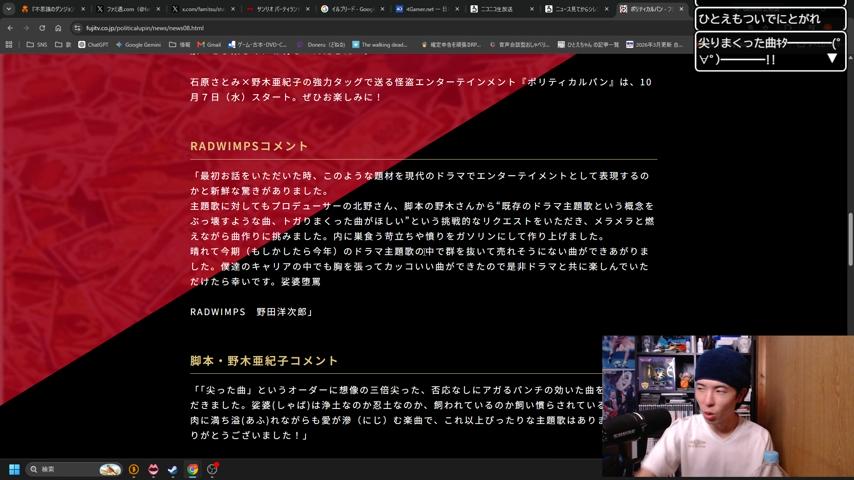Open The walking dead bookmark

[x=380, y=45]
